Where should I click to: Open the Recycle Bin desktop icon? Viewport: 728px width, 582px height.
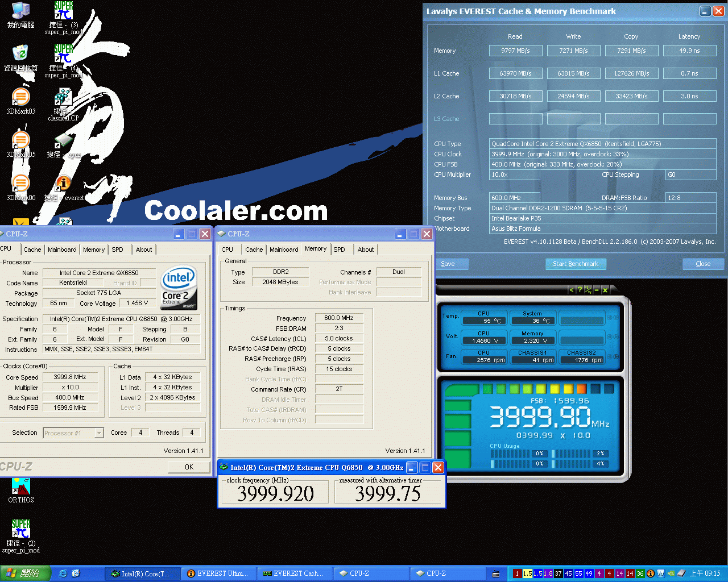tap(20, 58)
